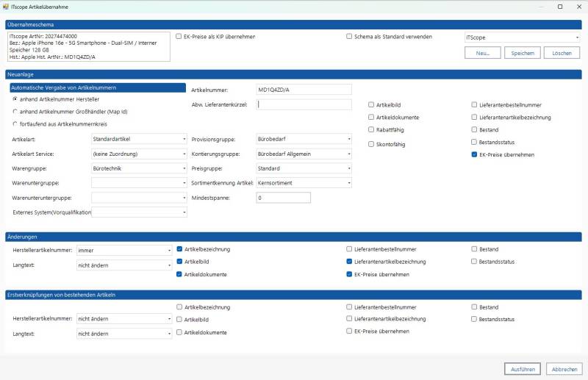588x380 pixels.
Task: Click the Abbrechen button
Action: click(x=564, y=368)
